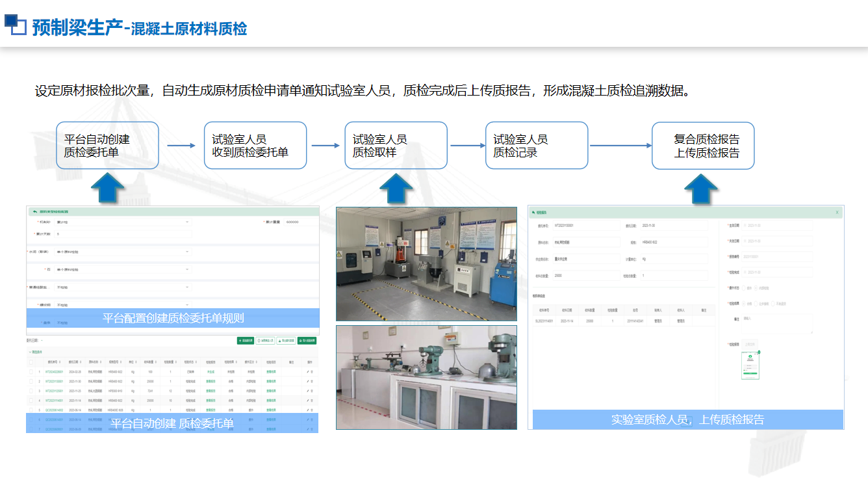Tick the checkbox for row WT20231114001
The image size is (868, 489).
click(31, 401)
